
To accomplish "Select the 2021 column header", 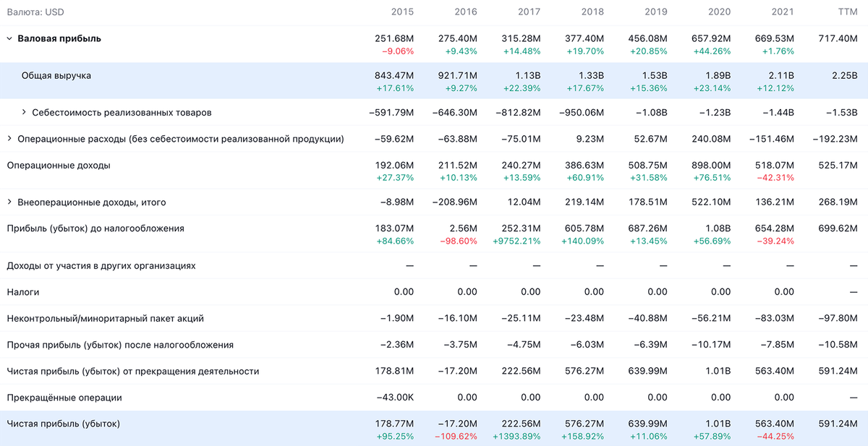I will pos(782,12).
